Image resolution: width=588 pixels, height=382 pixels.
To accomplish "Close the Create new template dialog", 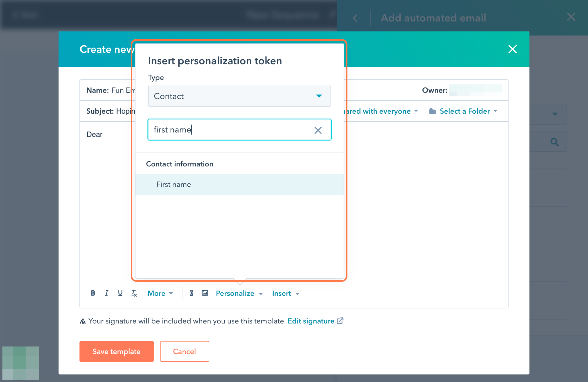I will (x=513, y=49).
